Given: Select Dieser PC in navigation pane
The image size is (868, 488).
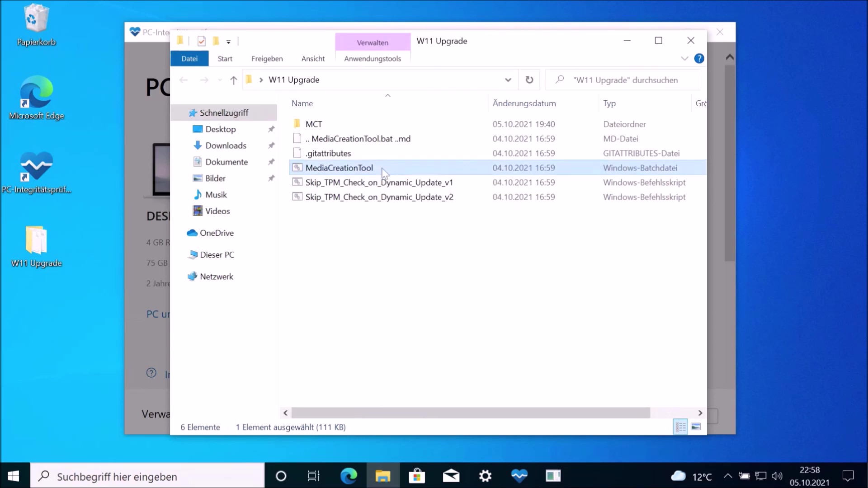Looking at the screenshot, I should 217,255.
